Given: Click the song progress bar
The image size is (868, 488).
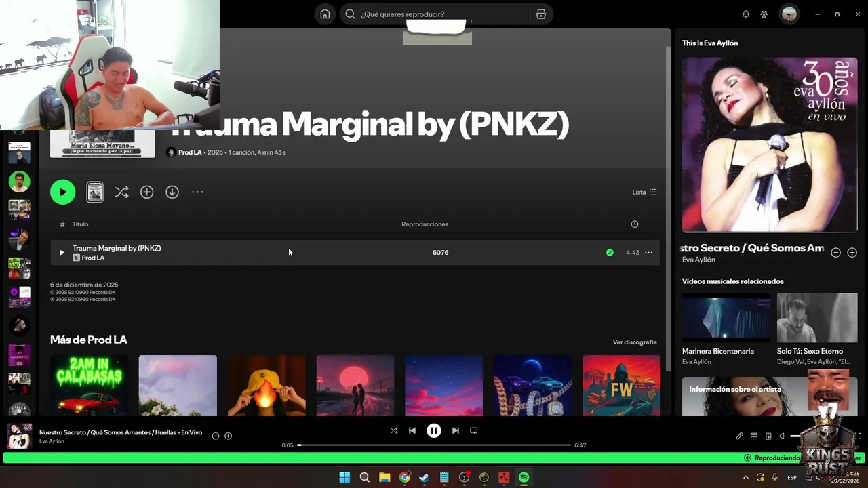Looking at the screenshot, I should (434, 445).
